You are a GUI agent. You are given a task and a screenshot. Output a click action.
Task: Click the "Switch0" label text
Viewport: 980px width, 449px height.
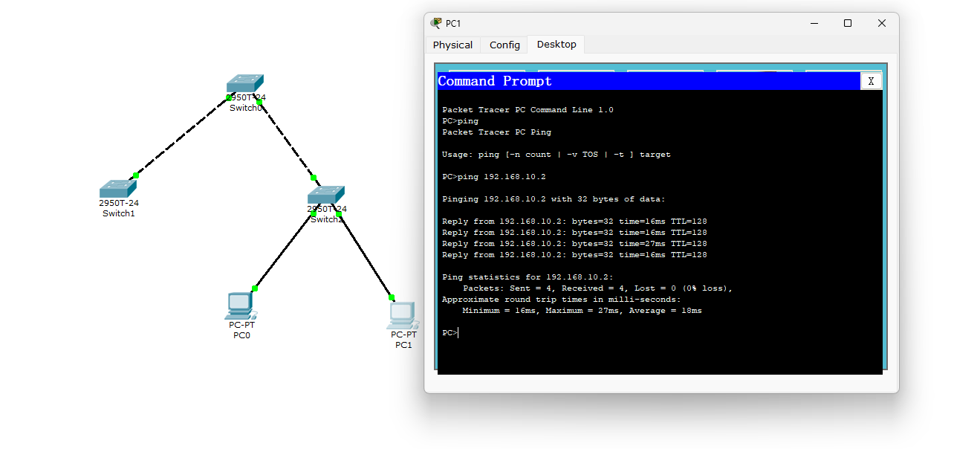(x=246, y=108)
